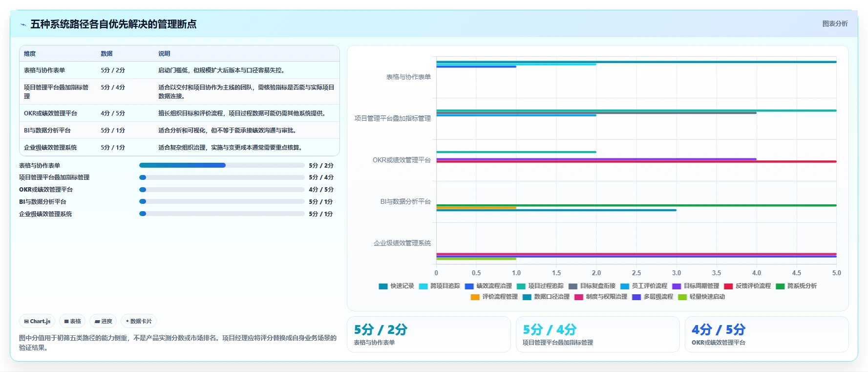Click x-axis tick 2.5
This screenshot has width=868, height=372.
[x=636, y=273]
